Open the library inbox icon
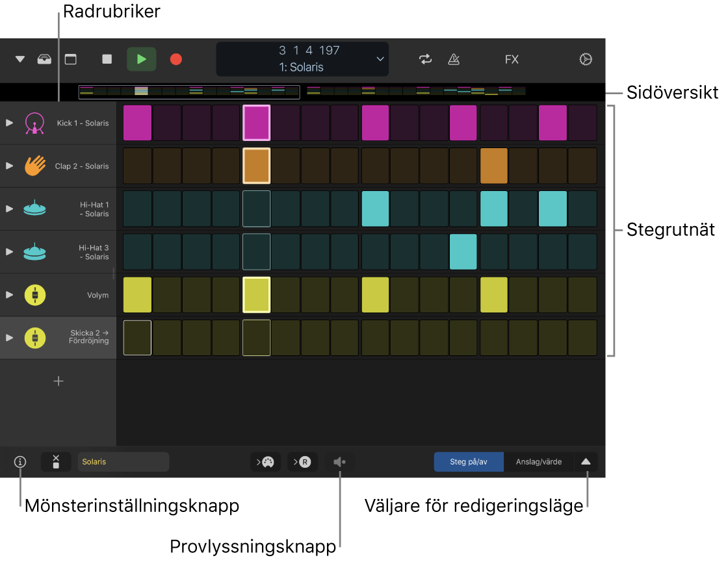 point(45,59)
